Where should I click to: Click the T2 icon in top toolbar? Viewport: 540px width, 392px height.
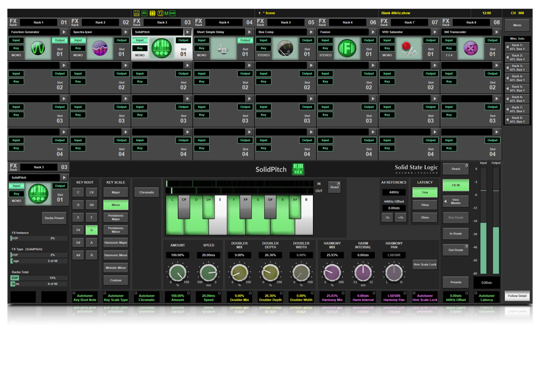click(160, 13)
